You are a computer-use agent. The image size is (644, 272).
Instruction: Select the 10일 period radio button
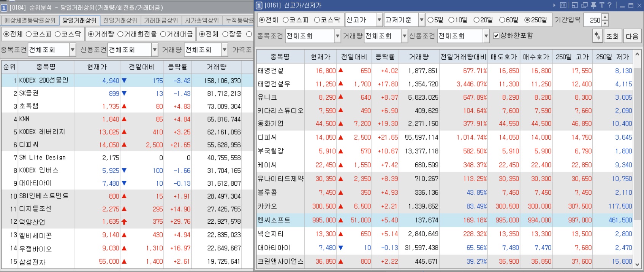pyautogui.click(x=451, y=20)
